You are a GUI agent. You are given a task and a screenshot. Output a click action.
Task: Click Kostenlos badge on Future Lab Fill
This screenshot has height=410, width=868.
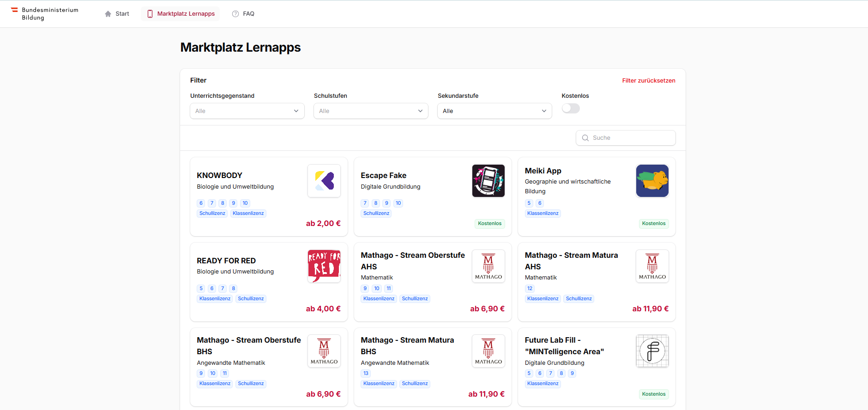coord(654,394)
